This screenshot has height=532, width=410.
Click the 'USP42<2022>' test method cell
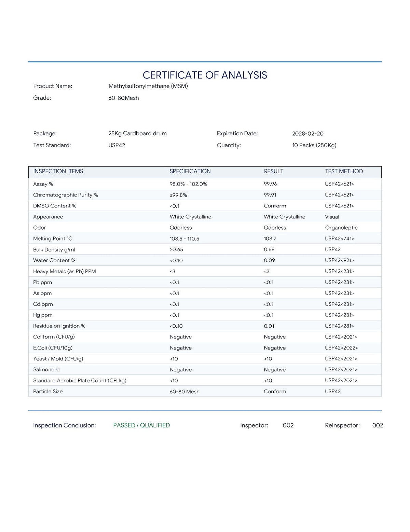click(x=342, y=348)
